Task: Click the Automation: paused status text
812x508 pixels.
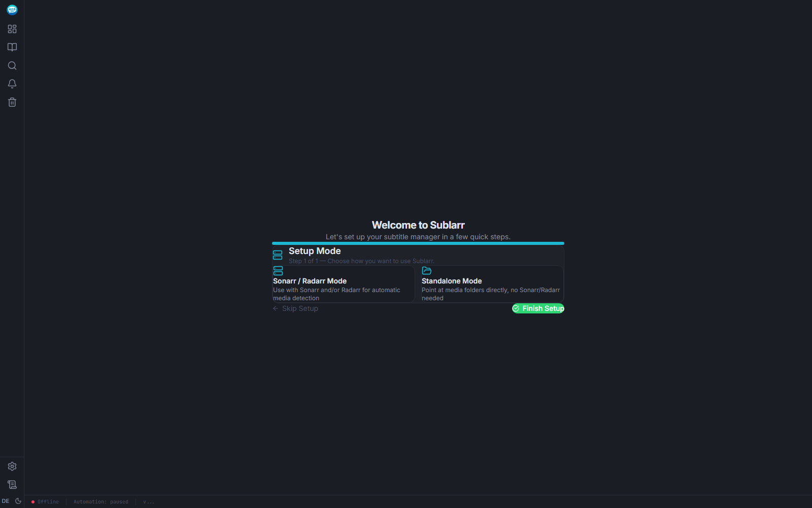Action: click(101, 502)
